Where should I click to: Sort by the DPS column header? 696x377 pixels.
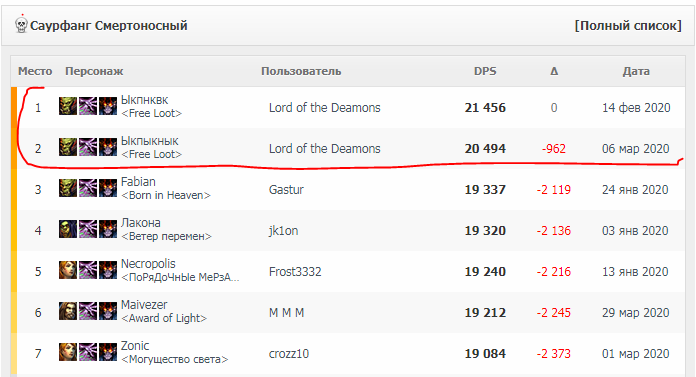tap(485, 71)
